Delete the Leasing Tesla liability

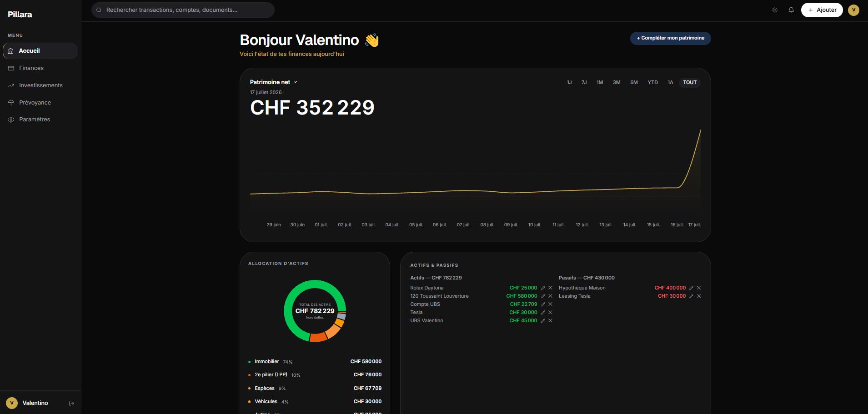click(699, 296)
